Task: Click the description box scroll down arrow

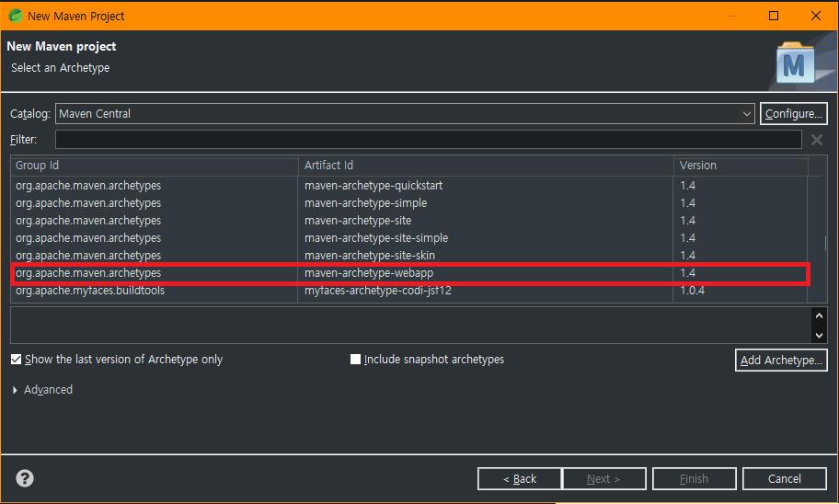Action: point(819,336)
